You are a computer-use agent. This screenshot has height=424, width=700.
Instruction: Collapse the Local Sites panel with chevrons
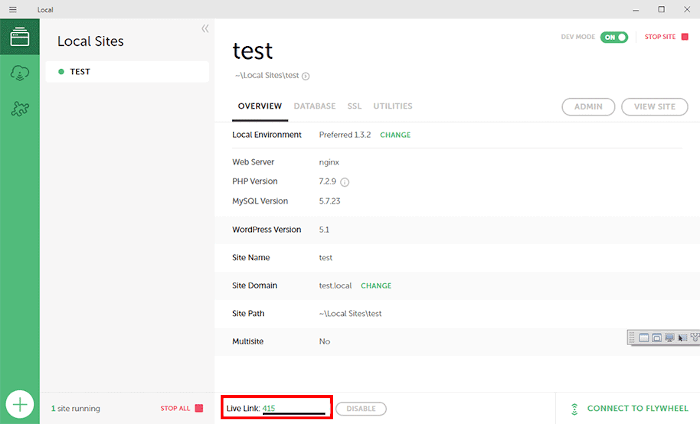(x=205, y=29)
